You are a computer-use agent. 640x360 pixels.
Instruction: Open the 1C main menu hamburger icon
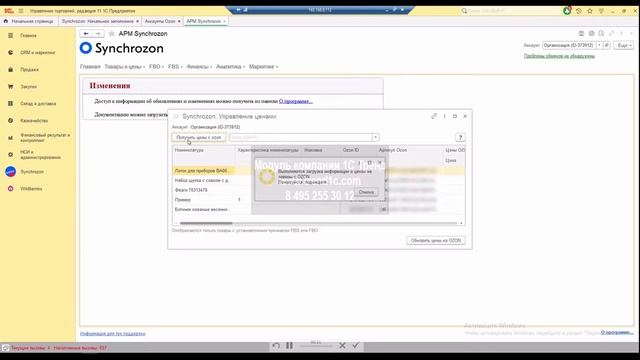point(21,11)
